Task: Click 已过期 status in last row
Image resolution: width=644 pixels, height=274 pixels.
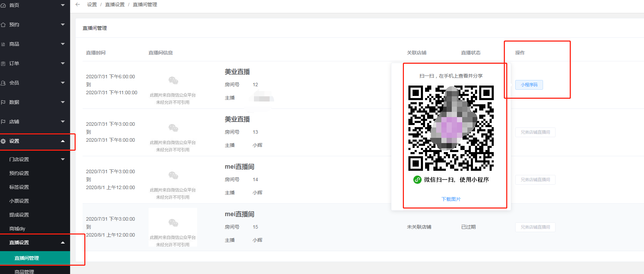Action: [468, 227]
